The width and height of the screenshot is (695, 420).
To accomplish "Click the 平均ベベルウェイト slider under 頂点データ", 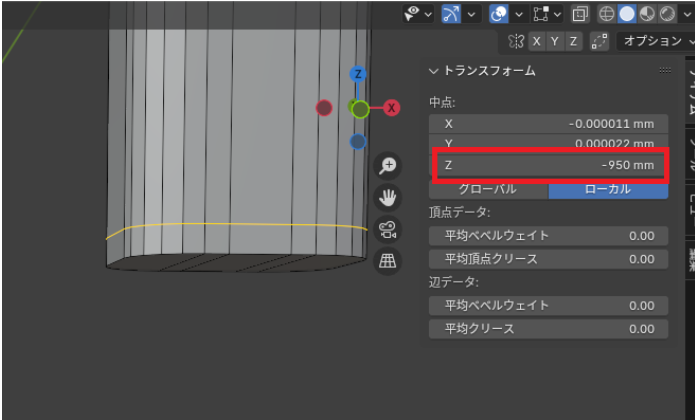I will [x=548, y=235].
